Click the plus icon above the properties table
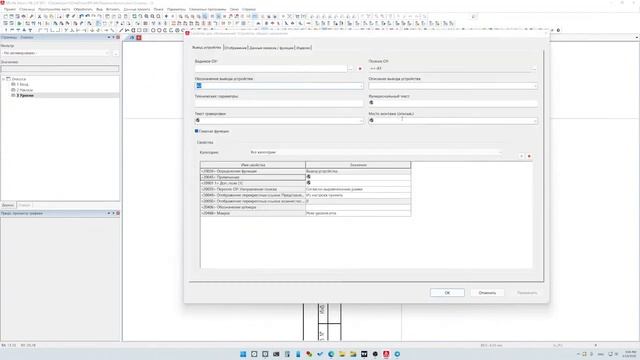Viewport: 640px width, 360px height. click(521, 156)
